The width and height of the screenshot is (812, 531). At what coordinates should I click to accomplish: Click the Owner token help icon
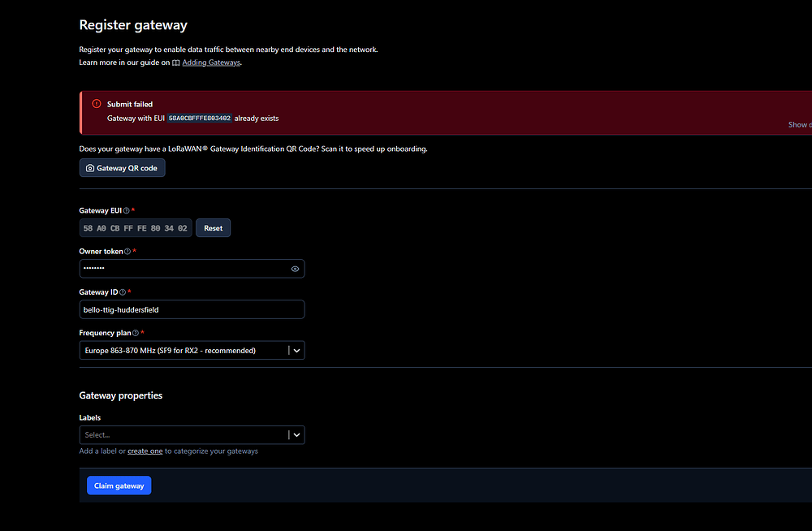pyautogui.click(x=127, y=252)
